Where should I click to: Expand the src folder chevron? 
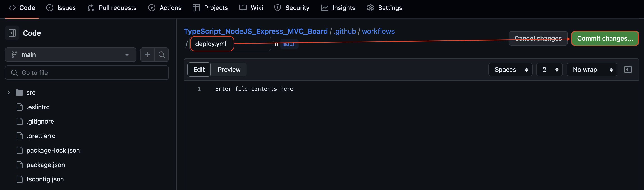click(9, 93)
